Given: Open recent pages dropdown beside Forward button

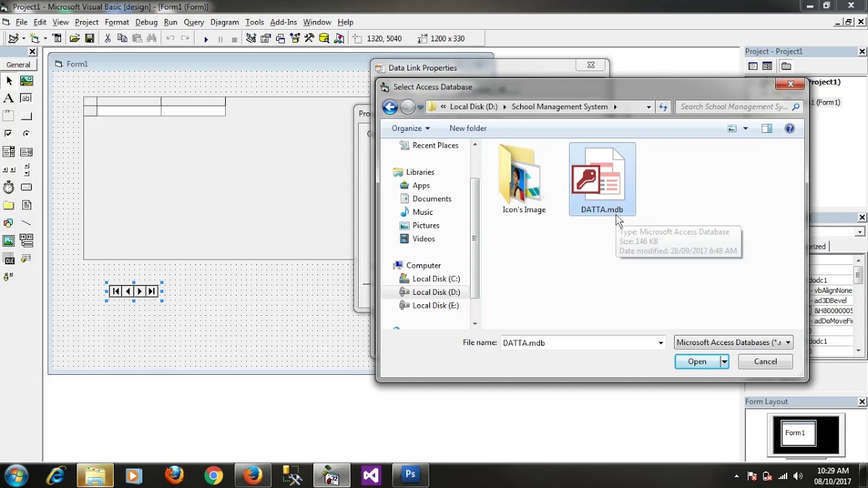Looking at the screenshot, I should (x=420, y=106).
